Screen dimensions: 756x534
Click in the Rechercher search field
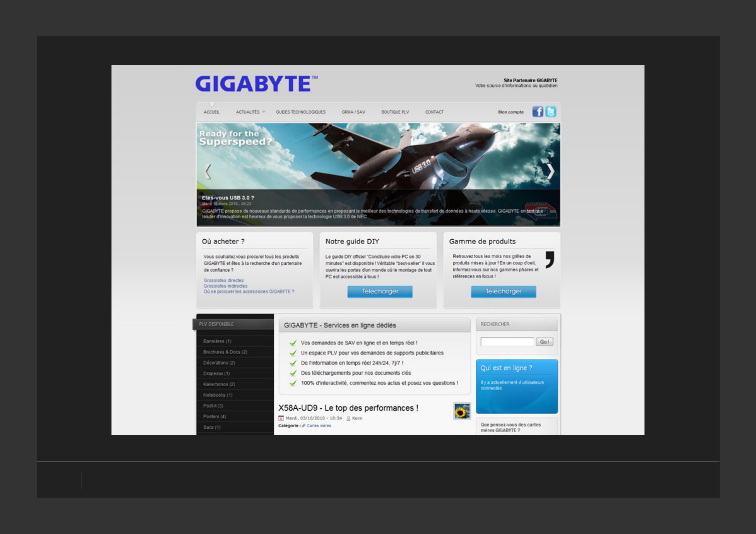[507, 342]
